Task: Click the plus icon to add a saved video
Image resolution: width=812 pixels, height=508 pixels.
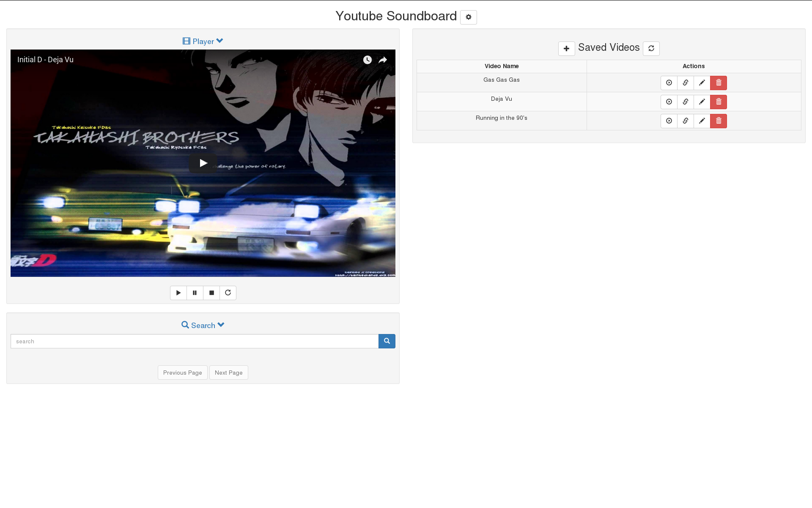Action: (x=566, y=49)
